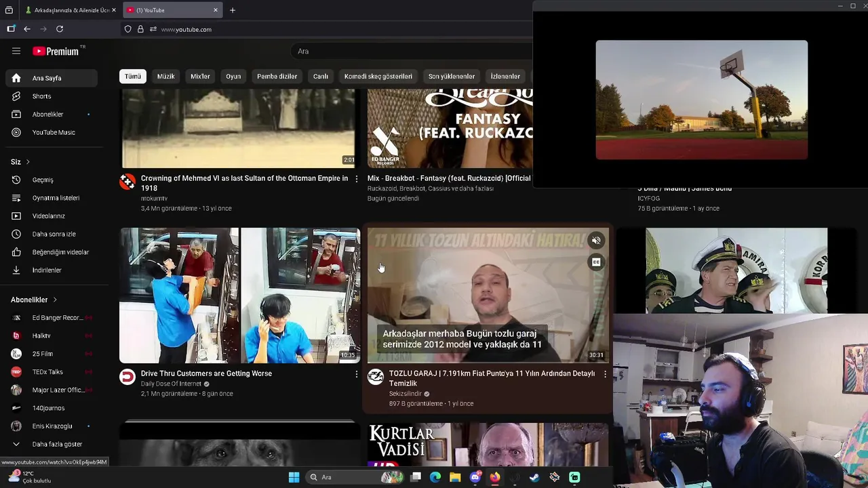Viewport: 868px width, 488px height.
Task: Open more options for Drive Thru Customers video
Action: coord(357,374)
